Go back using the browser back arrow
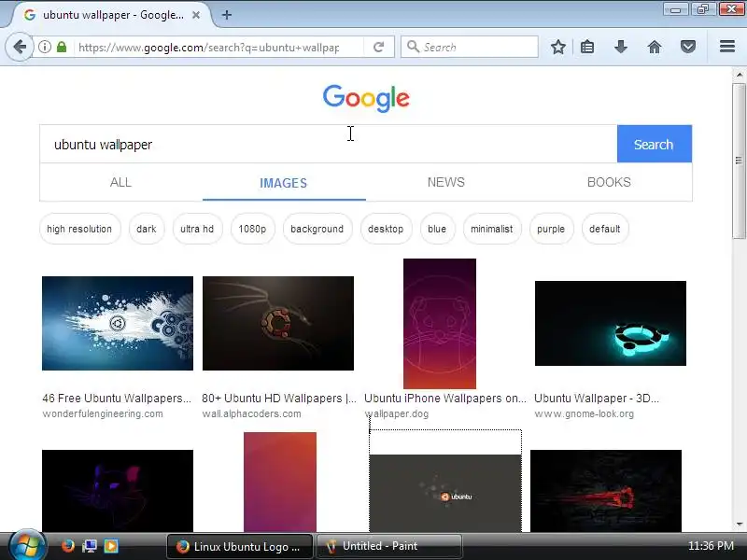Image resolution: width=747 pixels, height=560 pixels. tap(19, 47)
